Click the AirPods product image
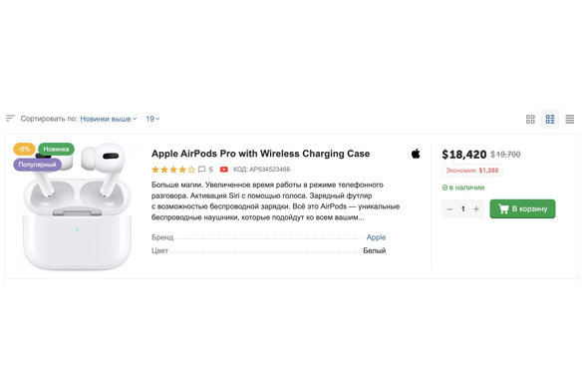Screen dimensions: 588x390 [x=77, y=206]
